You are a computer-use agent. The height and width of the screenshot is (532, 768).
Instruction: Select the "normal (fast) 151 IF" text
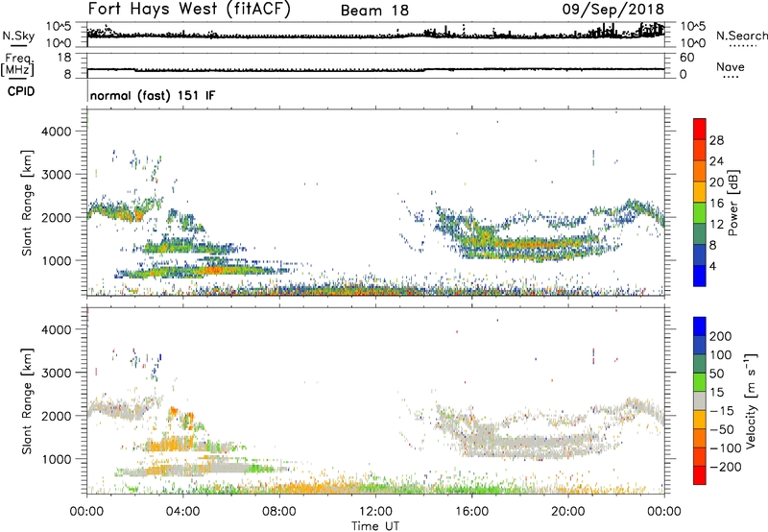153,95
